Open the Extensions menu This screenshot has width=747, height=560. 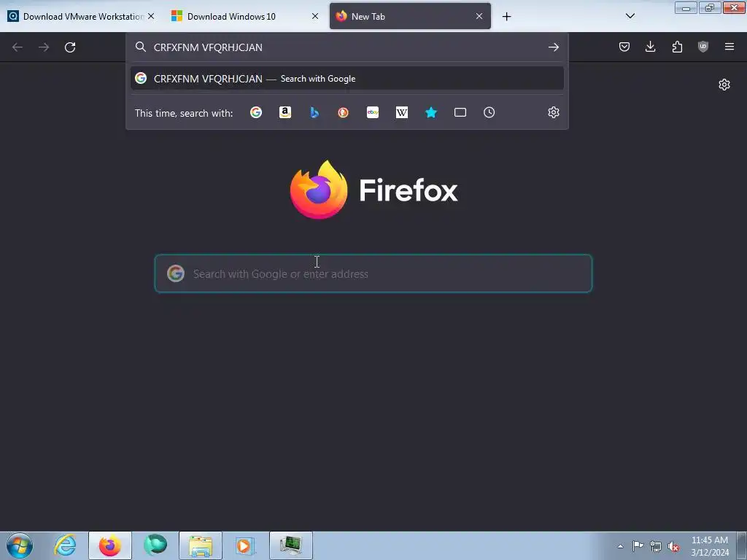pyautogui.click(x=677, y=47)
